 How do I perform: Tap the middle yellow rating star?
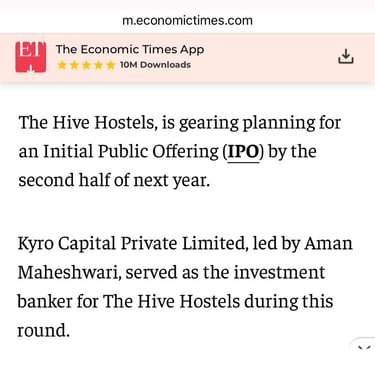point(86,65)
